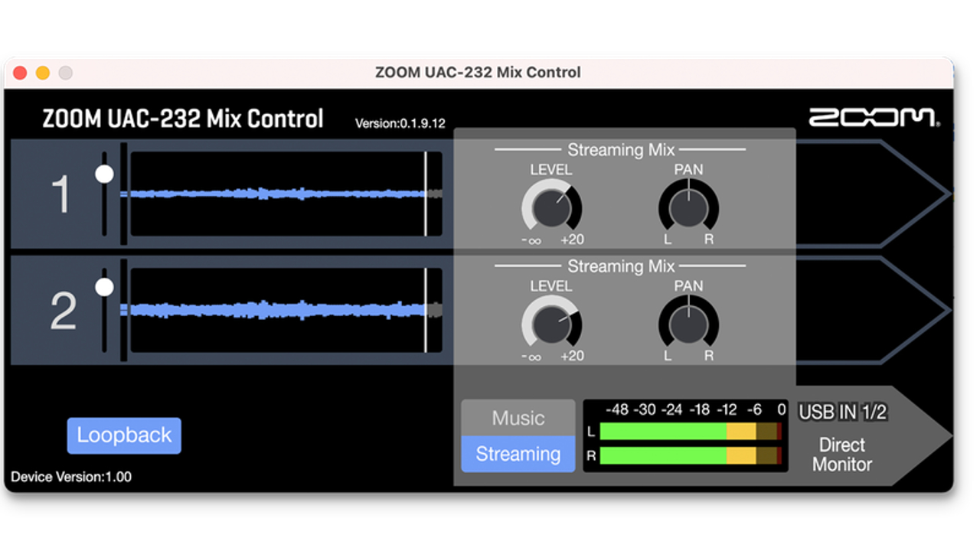Toggle the Loopback button
Screen dimensions: 980x551
coord(124,435)
